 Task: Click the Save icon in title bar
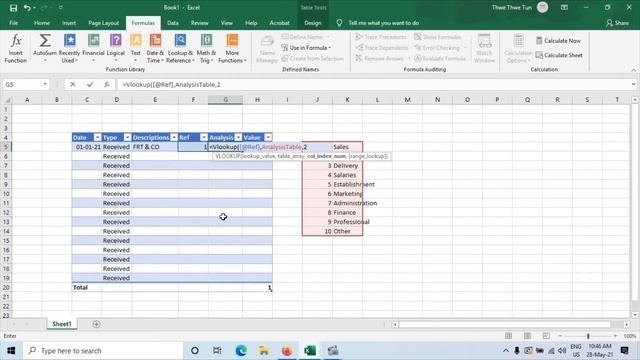[x=13, y=8]
